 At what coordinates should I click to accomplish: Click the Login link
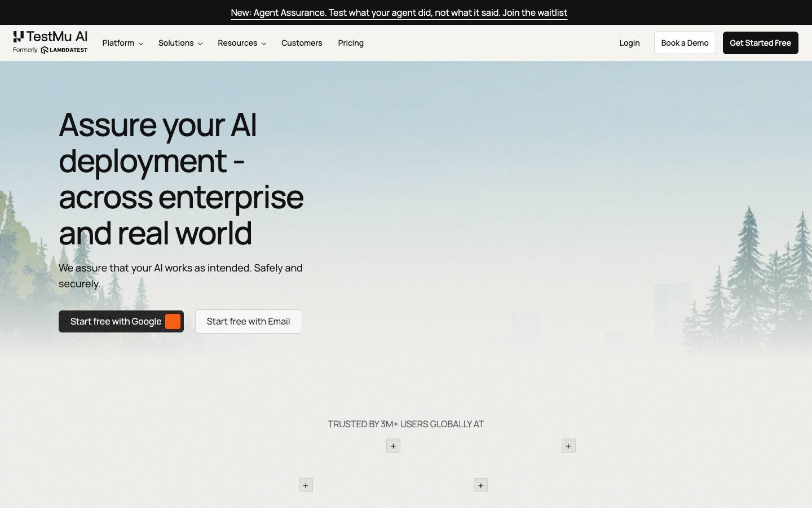(x=629, y=43)
